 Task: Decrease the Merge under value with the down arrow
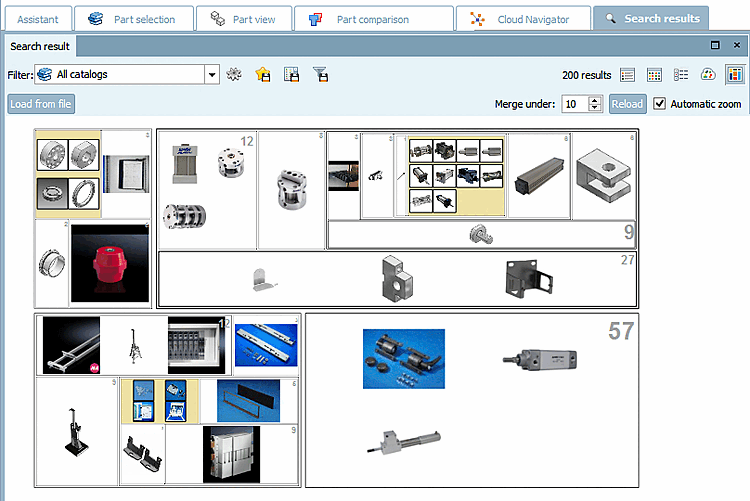point(595,108)
